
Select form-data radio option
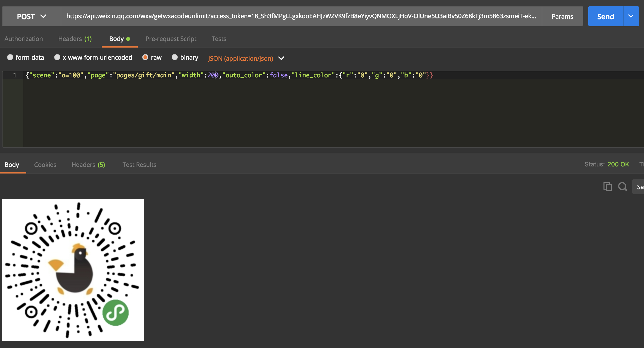click(x=10, y=57)
